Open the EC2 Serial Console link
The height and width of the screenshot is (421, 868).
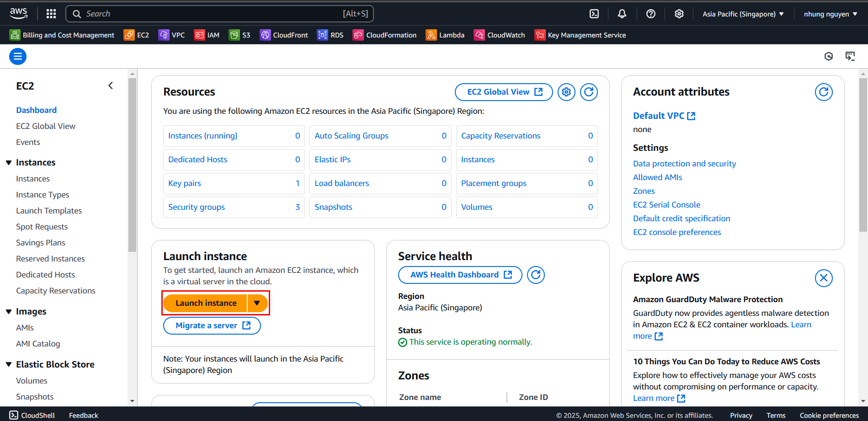click(666, 205)
